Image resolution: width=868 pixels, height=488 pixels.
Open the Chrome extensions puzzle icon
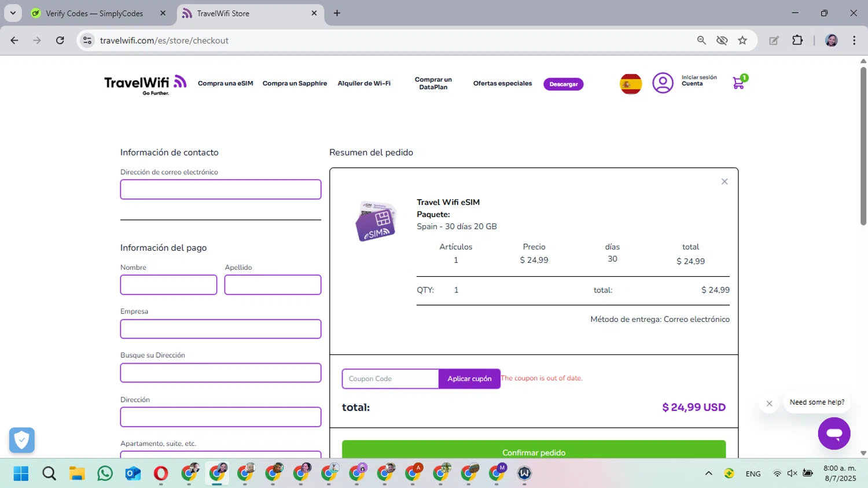(797, 41)
